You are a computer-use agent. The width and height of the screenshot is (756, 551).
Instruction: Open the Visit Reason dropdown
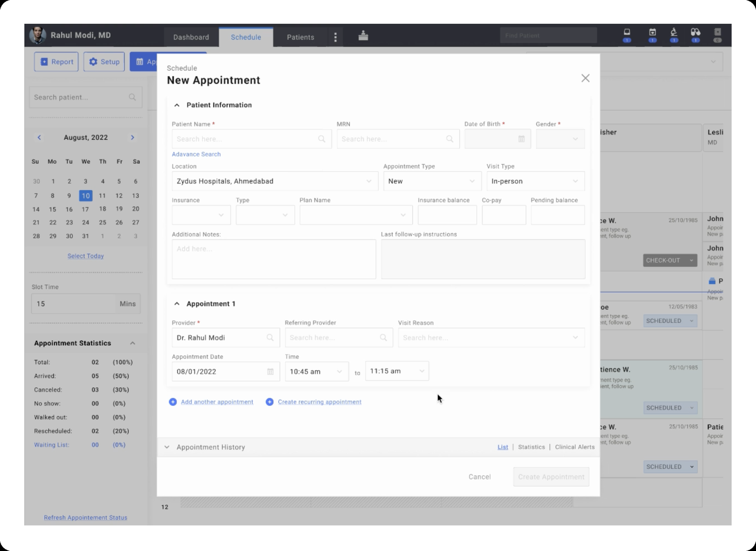pyautogui.click(x=491, y=338)
